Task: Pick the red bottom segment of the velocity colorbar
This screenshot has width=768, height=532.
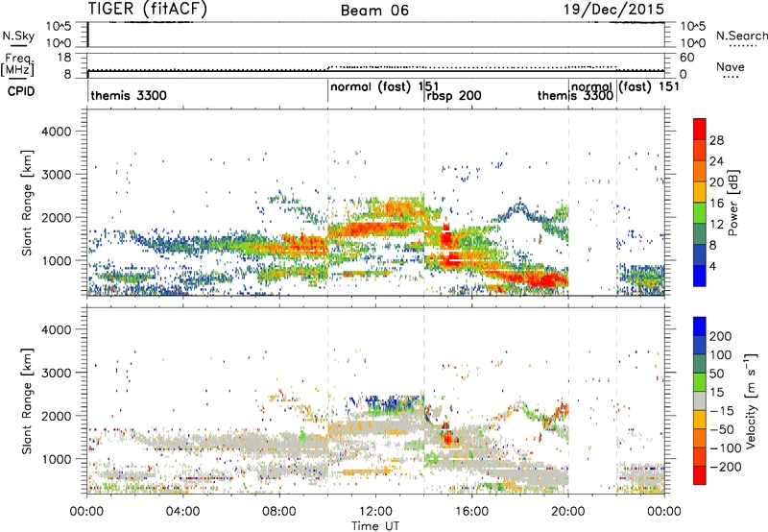Action: (x=700, y=475)
